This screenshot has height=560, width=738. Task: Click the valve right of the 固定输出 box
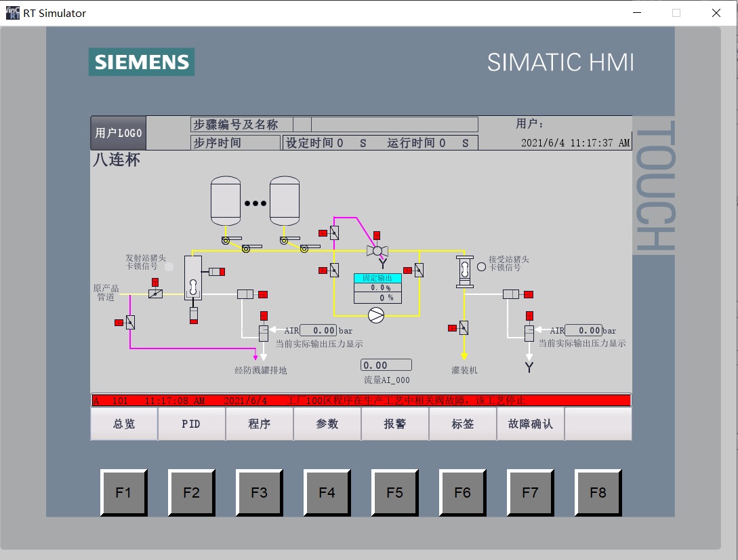click(x=419, y=271)
